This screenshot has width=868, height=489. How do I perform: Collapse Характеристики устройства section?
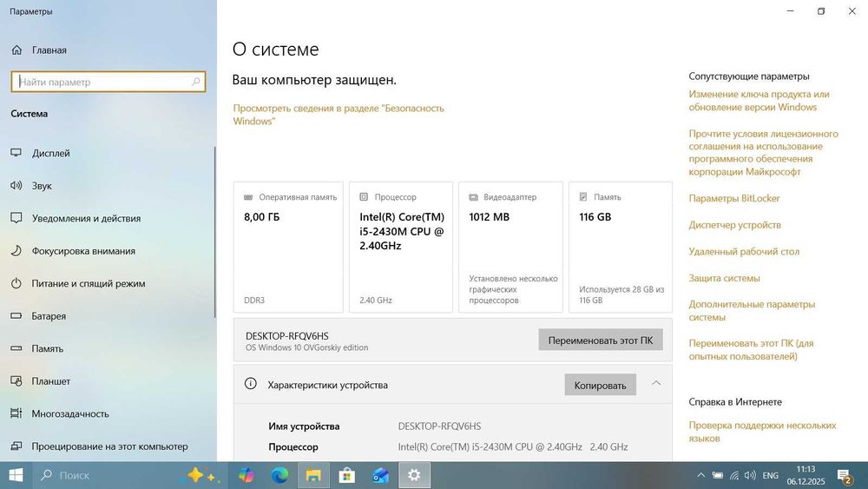[x=656, y=383]
